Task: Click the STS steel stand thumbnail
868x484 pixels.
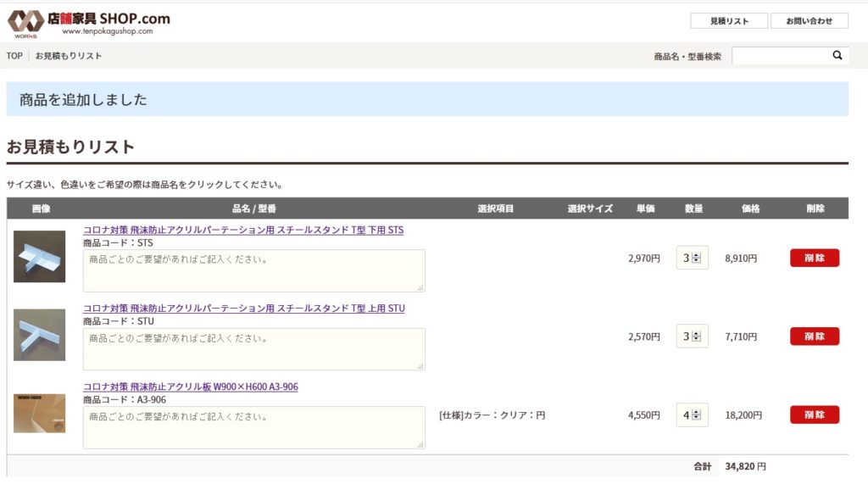Action: pyautogui.click(x=39, y=256)
